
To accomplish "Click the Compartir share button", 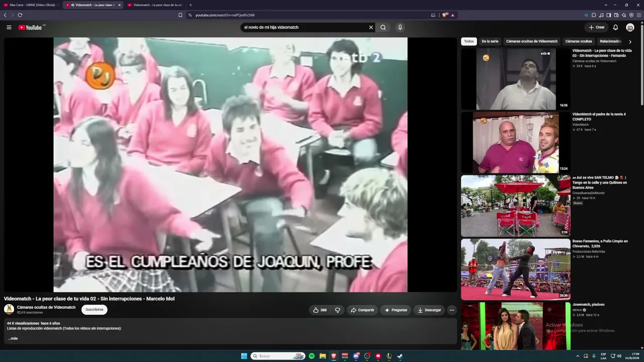I will click(x=362, y=310).
